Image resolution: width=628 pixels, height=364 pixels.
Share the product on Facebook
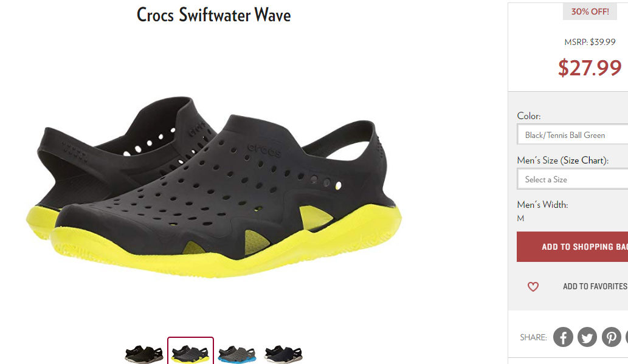point(563,337)
